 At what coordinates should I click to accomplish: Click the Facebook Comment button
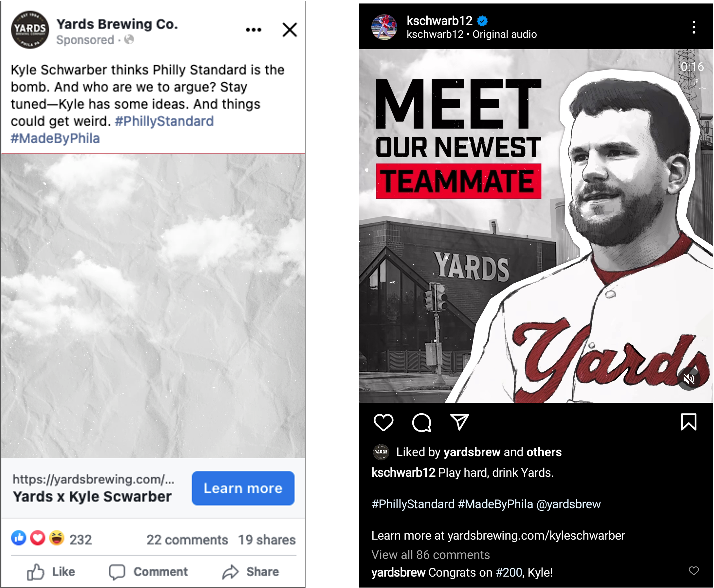coord(148,572)
